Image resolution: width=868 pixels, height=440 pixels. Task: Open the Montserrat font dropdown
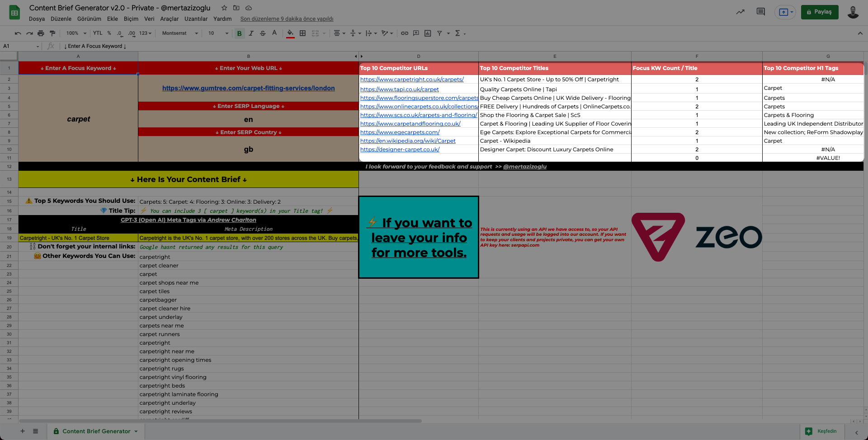coord(180,33)
